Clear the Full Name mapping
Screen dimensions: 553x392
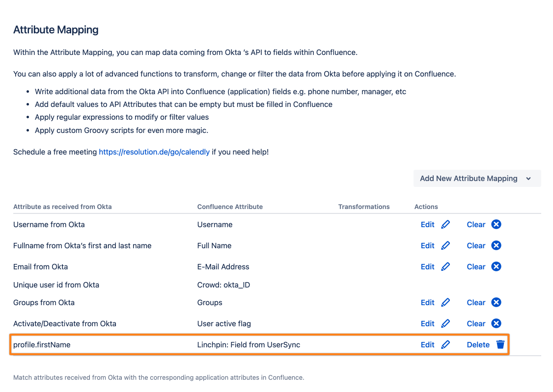click(x=476, y=246)
